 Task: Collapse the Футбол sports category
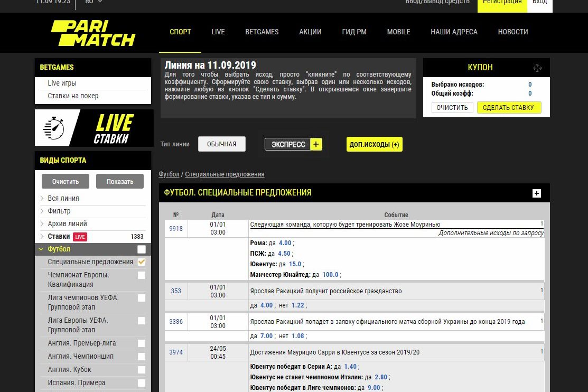pyautogui.click(x=42, y=249)
